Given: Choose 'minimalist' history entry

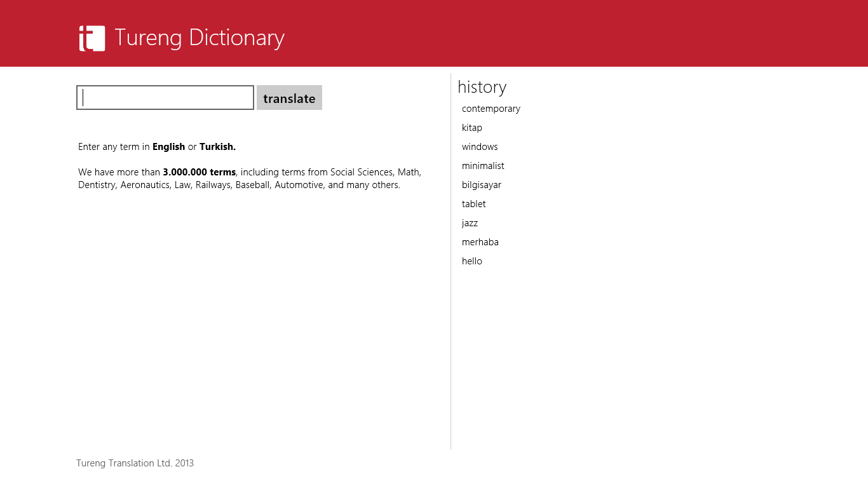Looking at the screenshot, I should pos(483,166).
